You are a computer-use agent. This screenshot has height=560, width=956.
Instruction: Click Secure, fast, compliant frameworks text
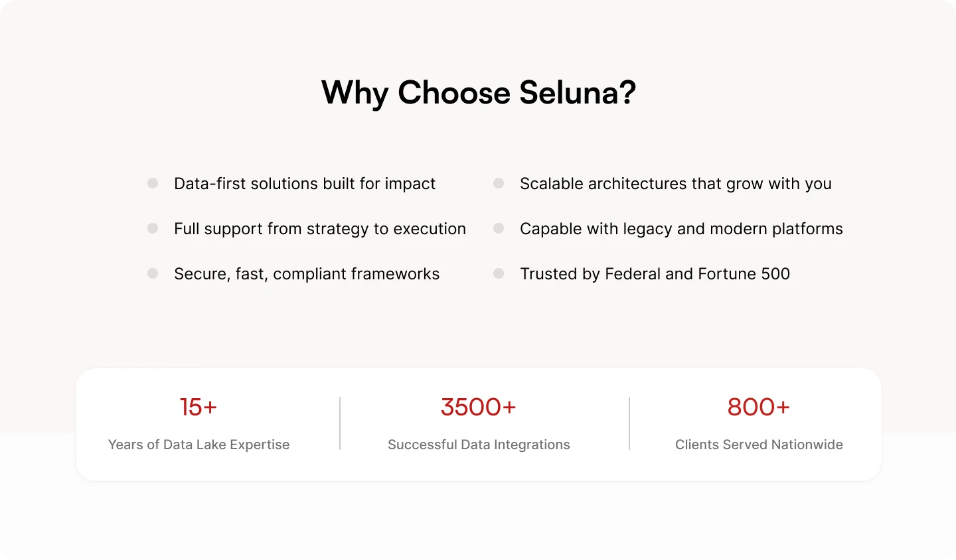pos(307,274)
